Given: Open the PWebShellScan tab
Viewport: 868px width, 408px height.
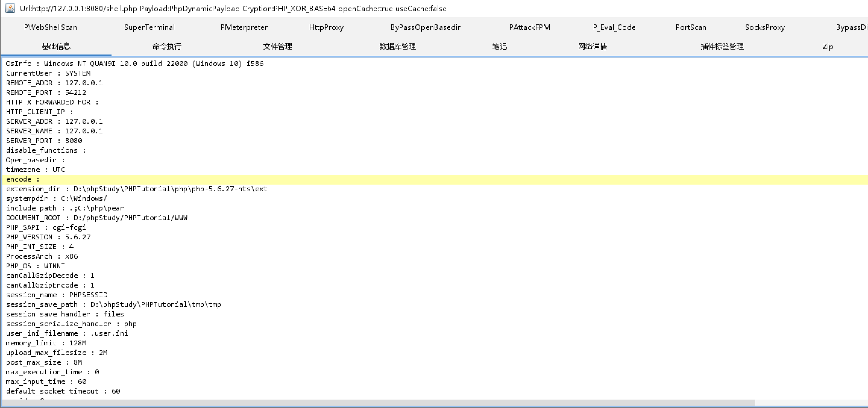Looking at the screenshot, I should pos(51,27).
